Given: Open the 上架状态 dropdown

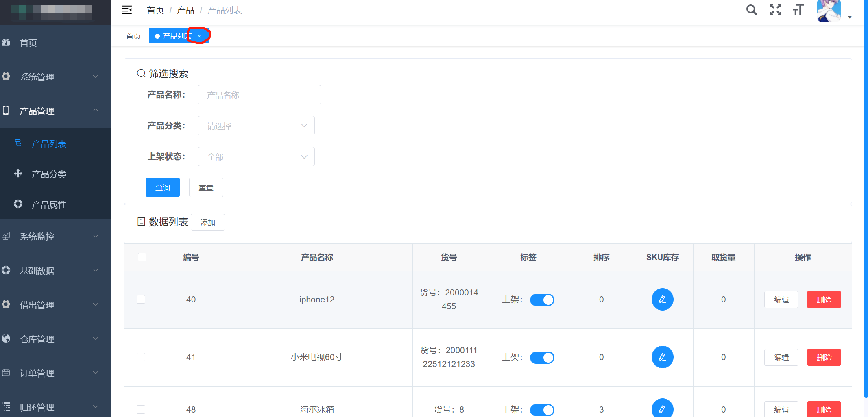Looking at the screenshot, I should (x=256, y=156).
